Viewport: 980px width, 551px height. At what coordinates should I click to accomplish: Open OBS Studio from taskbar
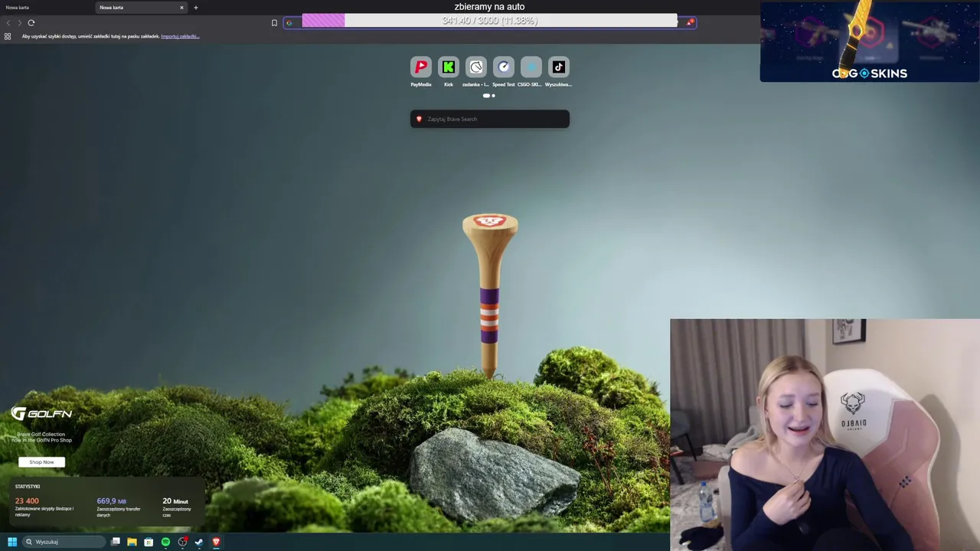(x=182, y=542)
